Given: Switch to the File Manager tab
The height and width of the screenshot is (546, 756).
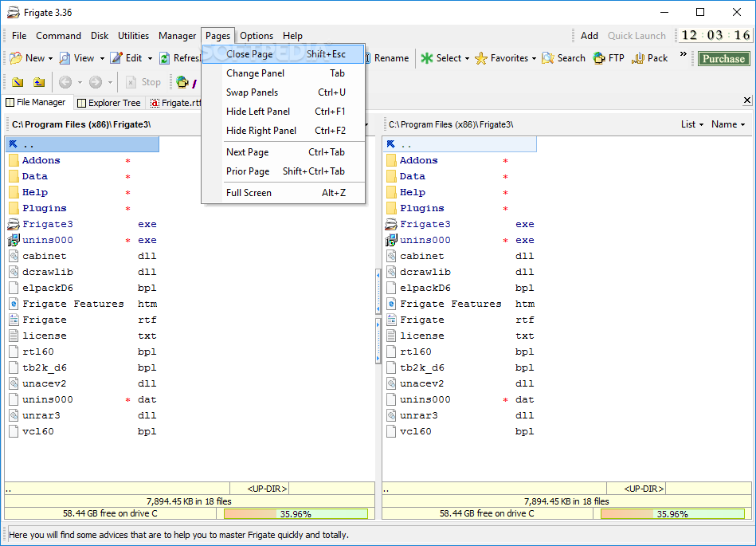Looking at the screenshot, I should point(36,102).
